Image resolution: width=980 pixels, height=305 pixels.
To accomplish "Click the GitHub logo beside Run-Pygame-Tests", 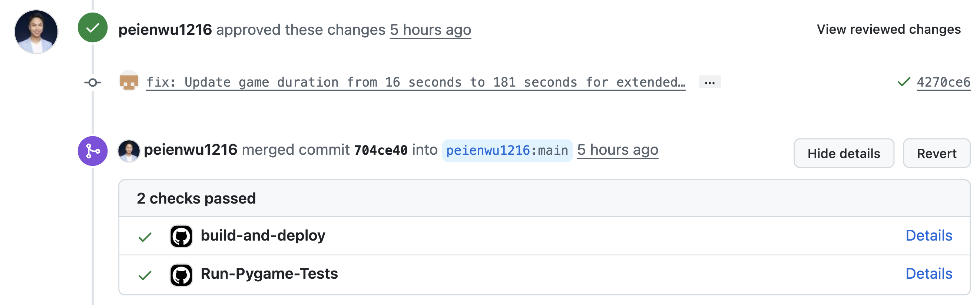I will 181,275.
